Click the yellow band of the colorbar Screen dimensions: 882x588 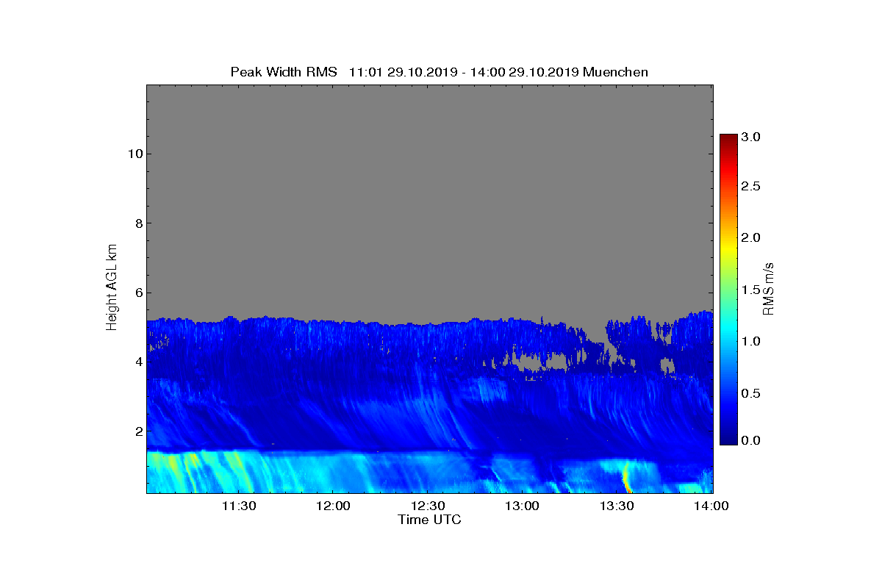tap(728, 248)
